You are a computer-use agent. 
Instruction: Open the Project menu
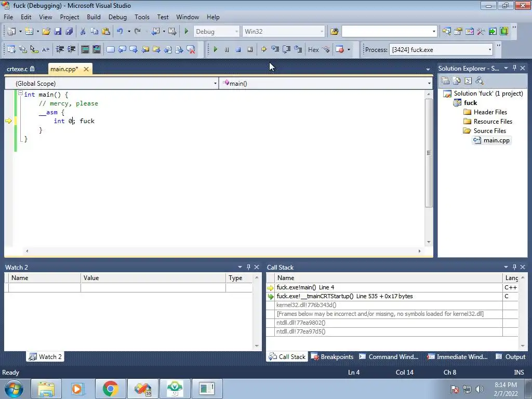coord(70,17)
